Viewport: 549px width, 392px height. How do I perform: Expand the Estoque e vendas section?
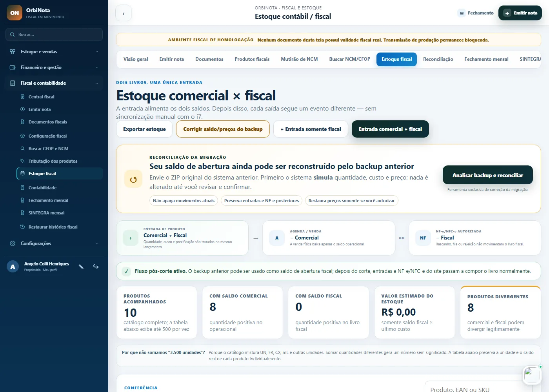tap(54, 52)
